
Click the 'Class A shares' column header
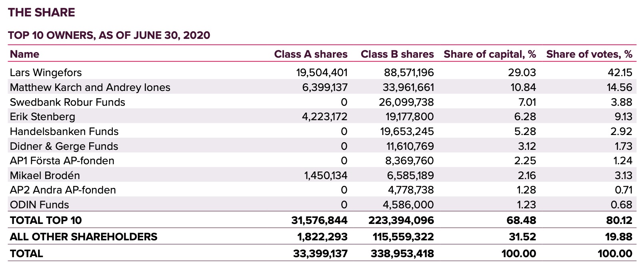pyautogui.click(x=310, y=54)
